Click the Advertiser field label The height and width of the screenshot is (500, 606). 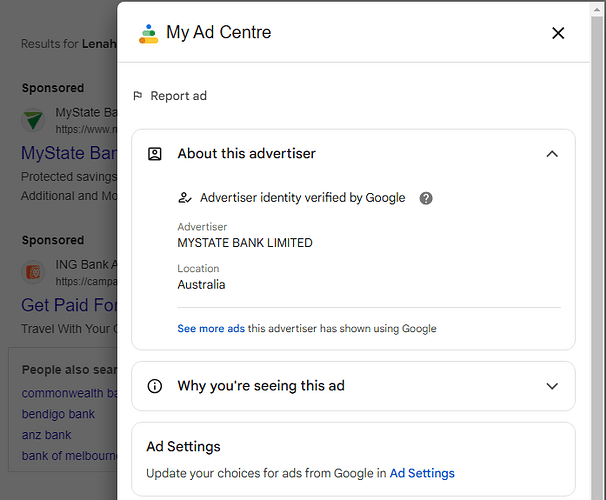click(x=202, y=227)
